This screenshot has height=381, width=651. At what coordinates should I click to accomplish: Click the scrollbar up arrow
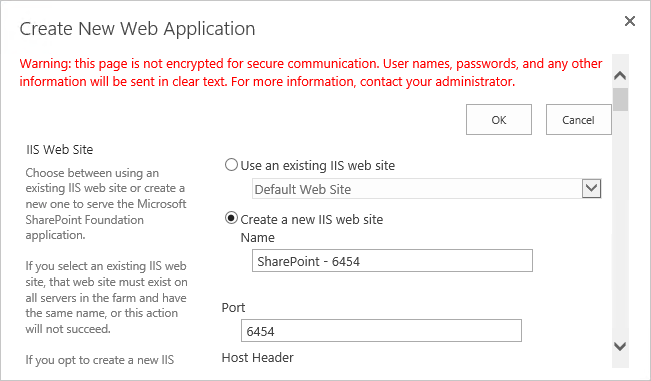click(x=620, y=75)
